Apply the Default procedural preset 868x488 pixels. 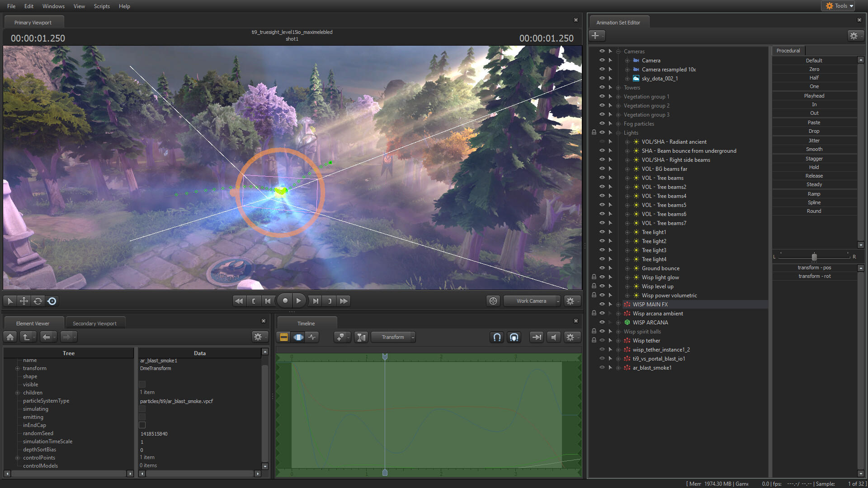(814, 61)
